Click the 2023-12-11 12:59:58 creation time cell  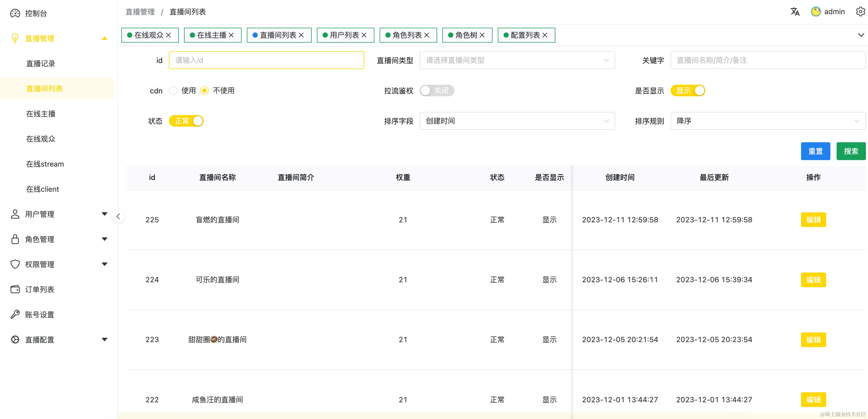click(620, 220)
